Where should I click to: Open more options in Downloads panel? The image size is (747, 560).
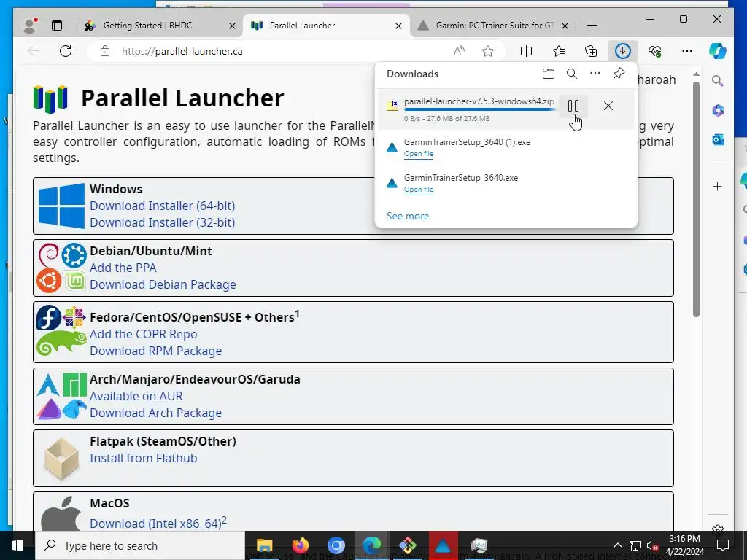tap(595, 74)
